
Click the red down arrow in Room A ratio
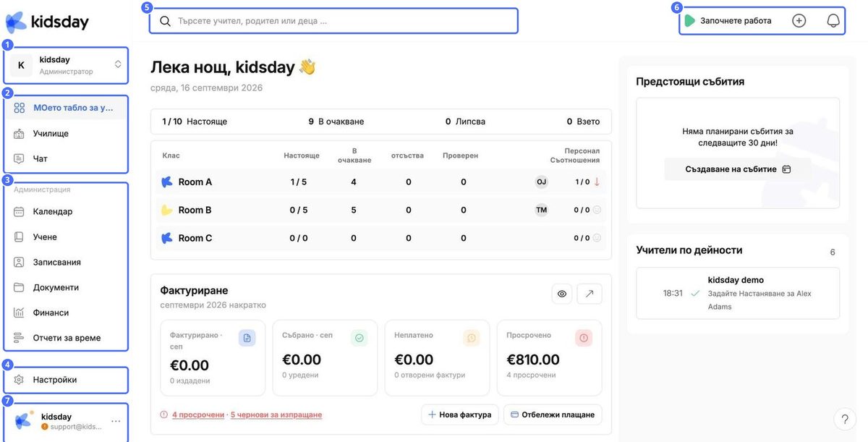(597, 182)
